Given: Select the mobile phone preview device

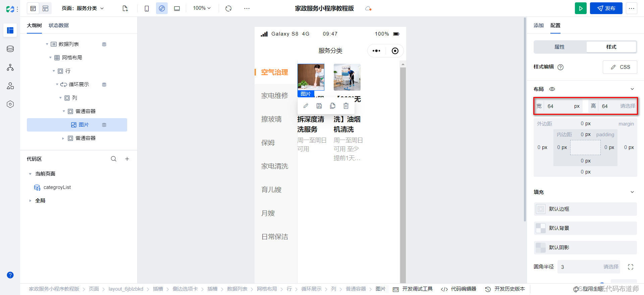Looking at the screenshot, I should point(147,8).
